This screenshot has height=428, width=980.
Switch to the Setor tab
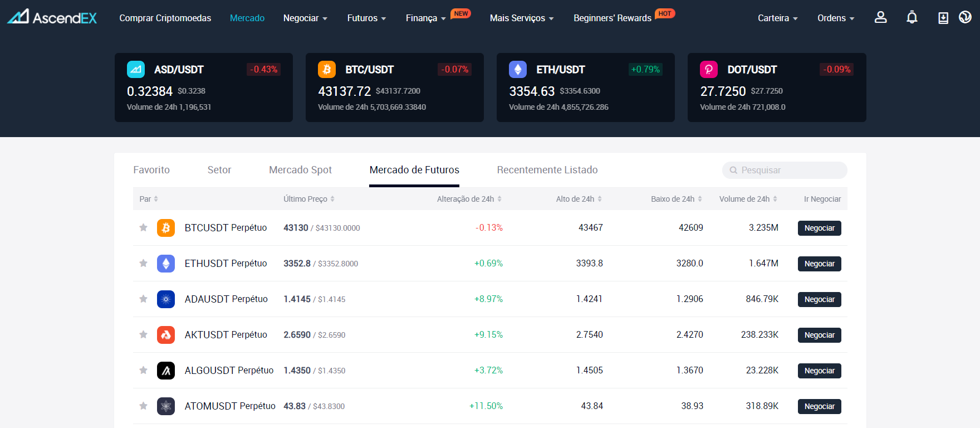(219, 170)
